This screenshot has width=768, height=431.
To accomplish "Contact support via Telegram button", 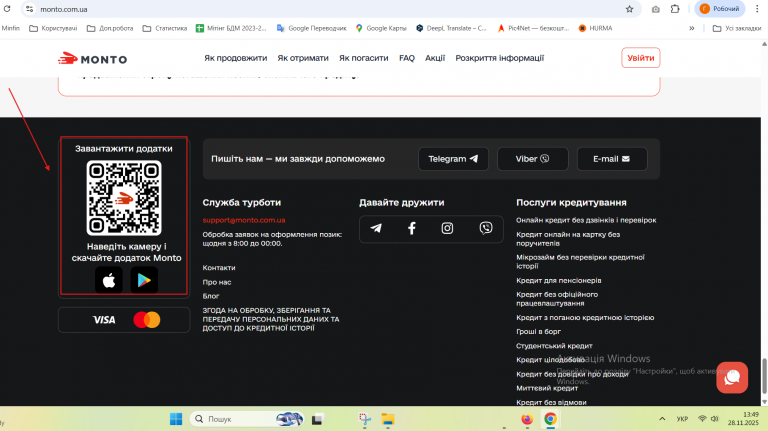I will pyautogui.click(x=453, y=159).
